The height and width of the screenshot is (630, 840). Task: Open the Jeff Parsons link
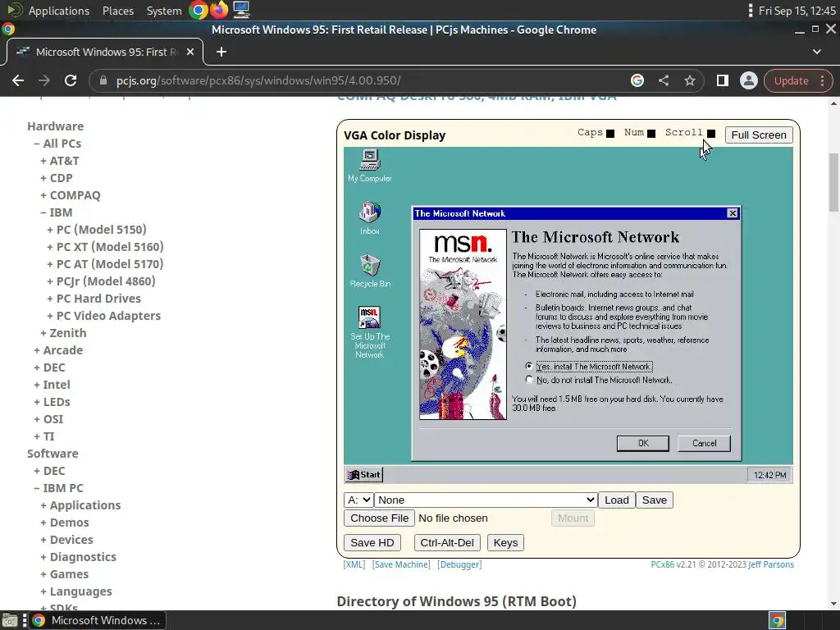coord(771,564)
